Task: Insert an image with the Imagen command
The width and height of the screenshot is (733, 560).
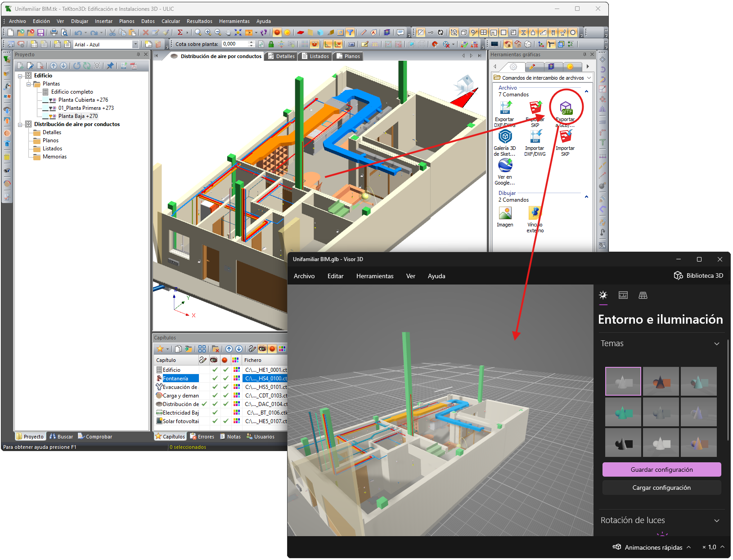Action: 505,213
